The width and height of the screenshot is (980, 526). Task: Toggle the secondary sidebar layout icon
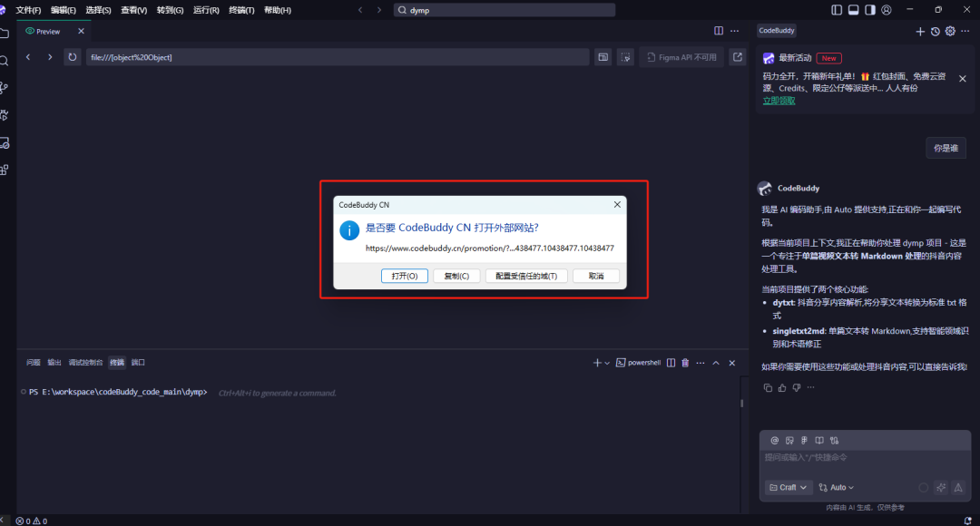tap(870, 10)
